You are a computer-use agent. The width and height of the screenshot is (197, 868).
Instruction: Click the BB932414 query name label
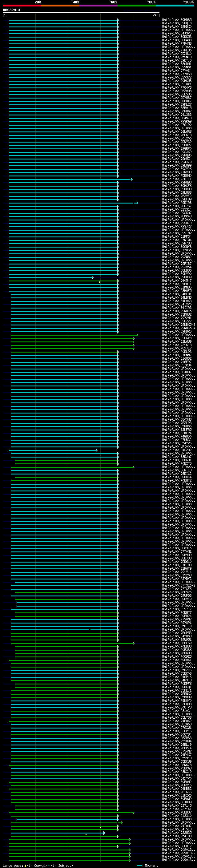pos(11,10)
